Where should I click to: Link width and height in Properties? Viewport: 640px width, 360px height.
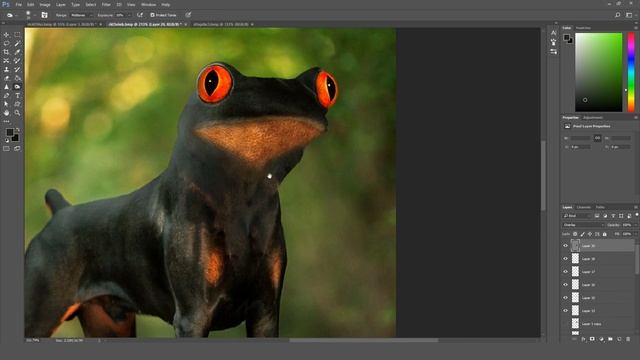[x=597, y=138]
